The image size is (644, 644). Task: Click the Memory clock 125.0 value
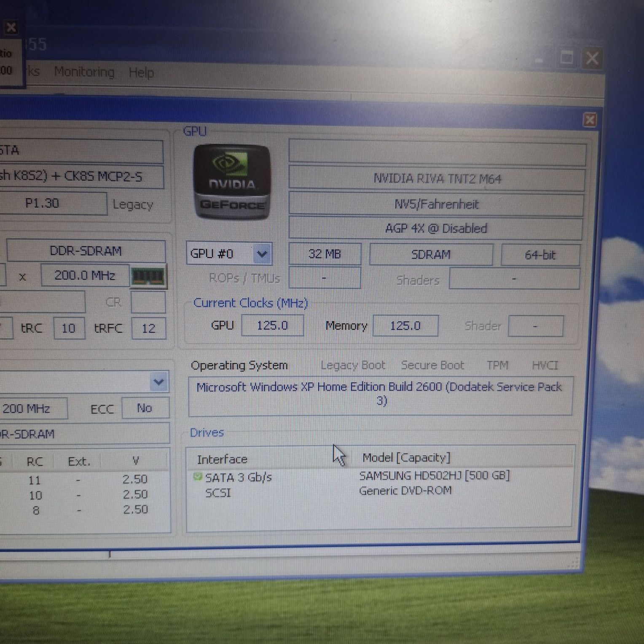(x=405, y=326)
